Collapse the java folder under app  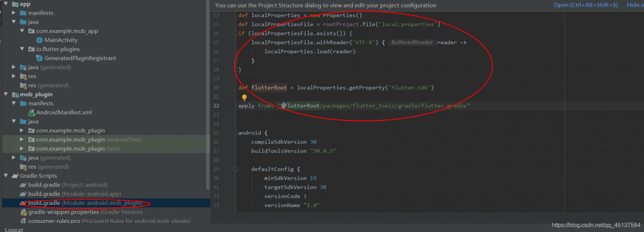click(14, 22)
